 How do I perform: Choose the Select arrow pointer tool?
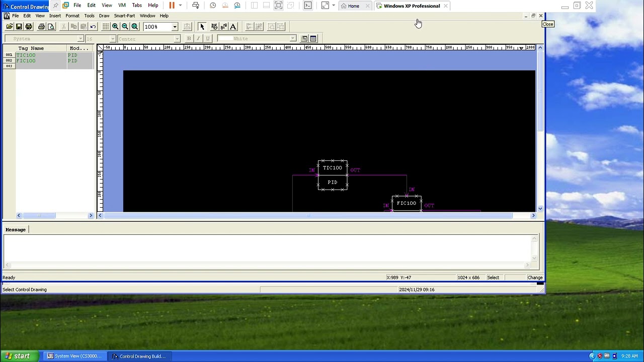202,27
